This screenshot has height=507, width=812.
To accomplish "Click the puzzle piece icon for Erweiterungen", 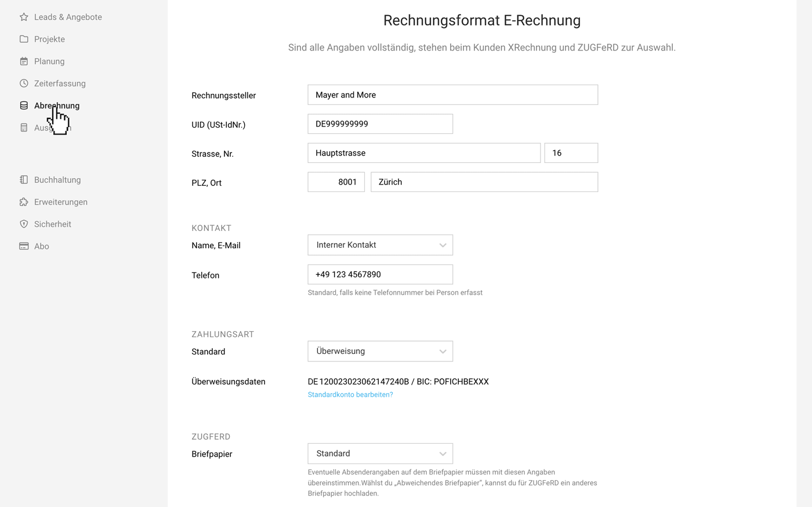I will click(24, 202).
